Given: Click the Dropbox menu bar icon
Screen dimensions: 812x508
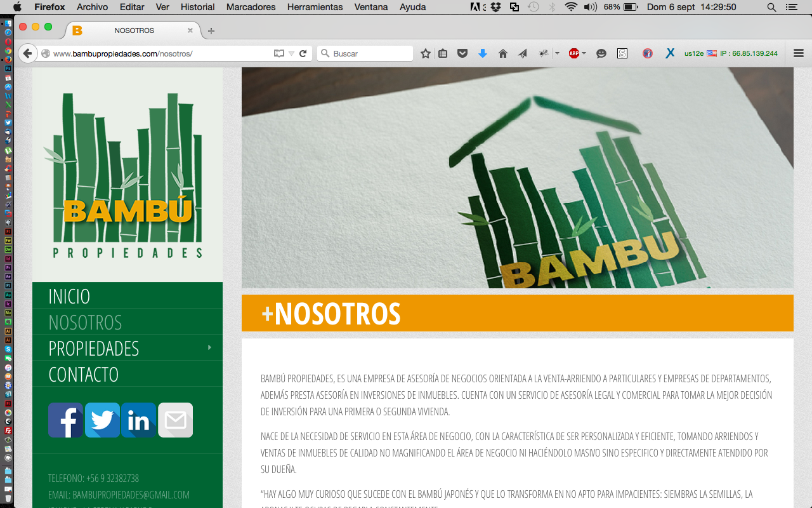Looking at the screenshot, I should (x=496, y=7).
